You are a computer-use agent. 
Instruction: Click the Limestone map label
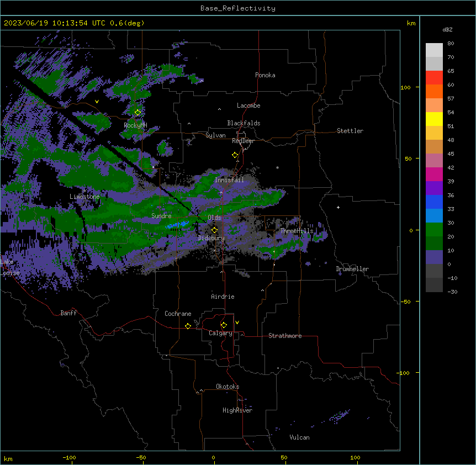pyautogui.click(x=84, y=197)
